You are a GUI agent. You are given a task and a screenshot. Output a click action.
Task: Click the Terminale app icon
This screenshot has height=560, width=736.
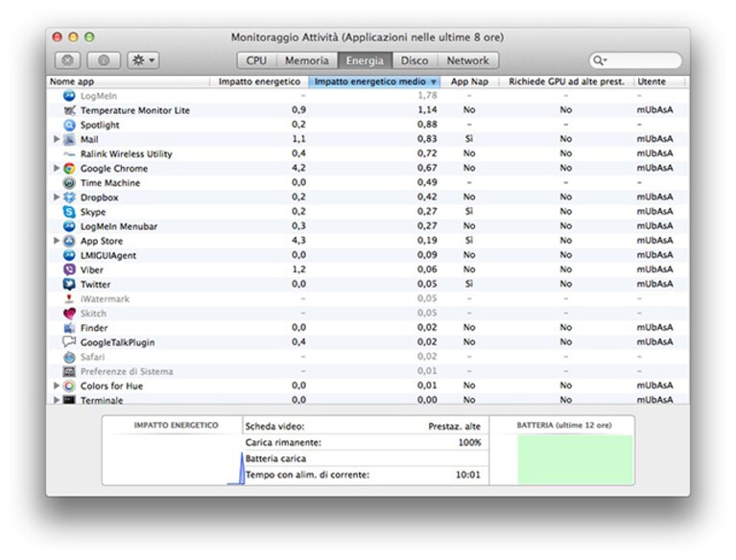(69, 400)
